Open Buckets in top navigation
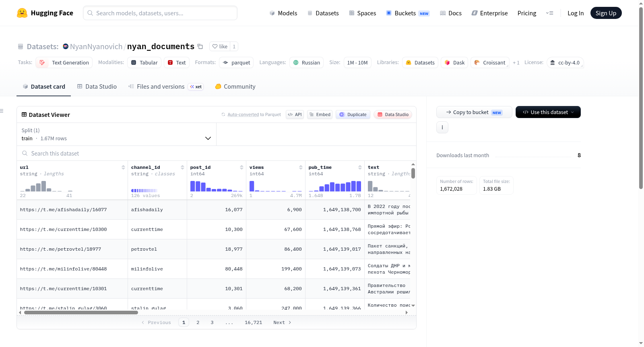644x347 pixels. coord(408,13)
